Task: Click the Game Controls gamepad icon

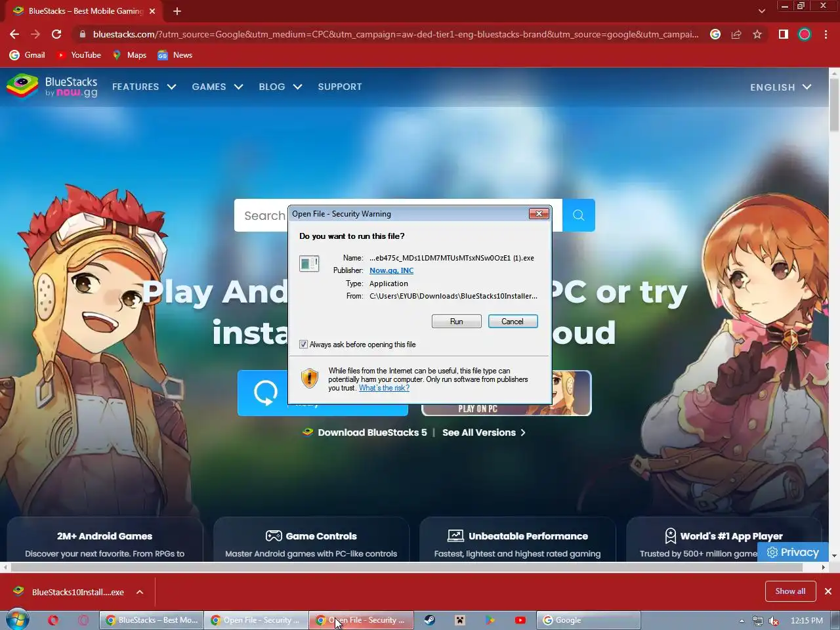Action: [274, 536]
